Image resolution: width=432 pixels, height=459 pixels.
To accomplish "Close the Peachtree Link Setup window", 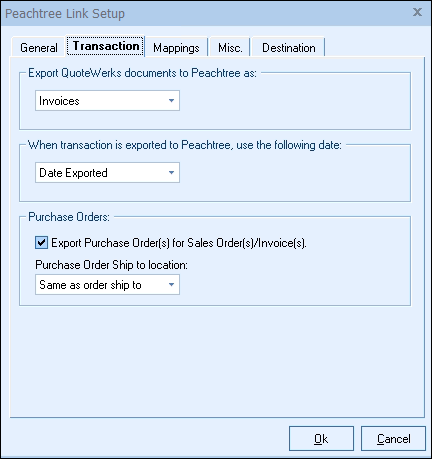I will (417, 12).
